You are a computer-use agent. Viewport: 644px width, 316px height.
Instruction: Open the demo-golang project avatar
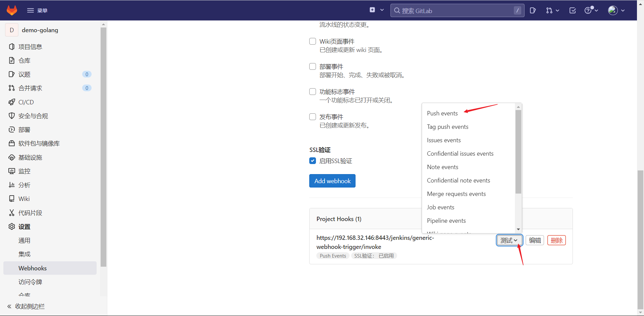12,30
